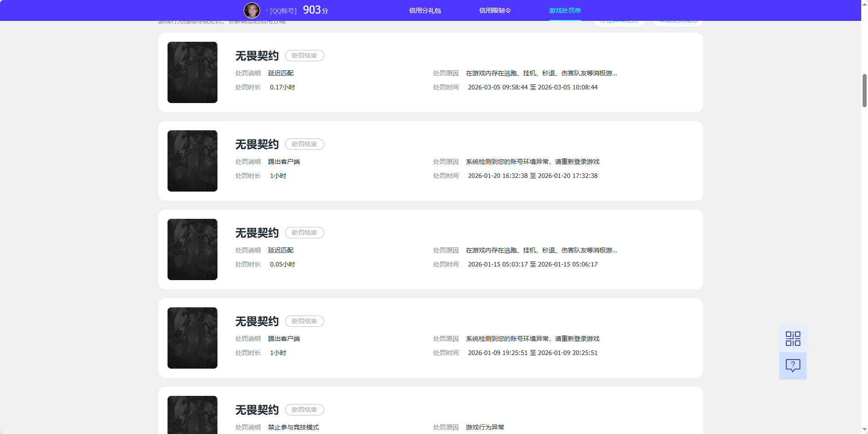The image size is (868, 434).
Task: Switch to the 信用限制令 tab
Action: click(495, 10)
